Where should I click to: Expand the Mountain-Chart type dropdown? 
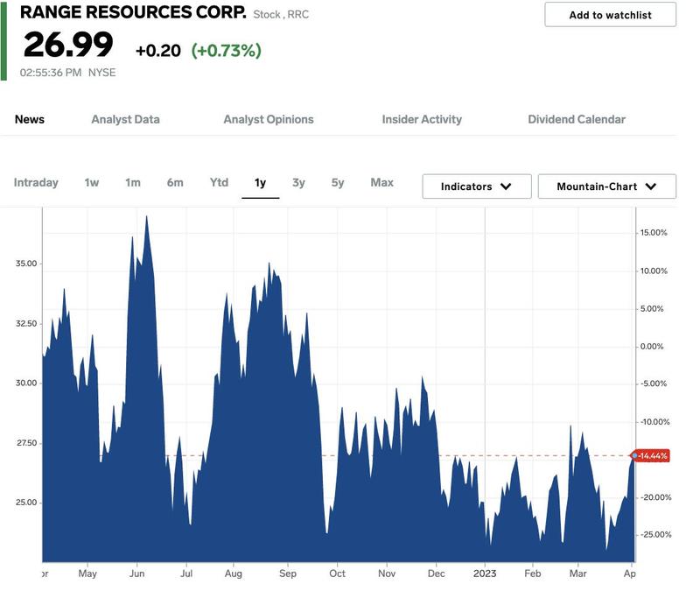(606, 186)
